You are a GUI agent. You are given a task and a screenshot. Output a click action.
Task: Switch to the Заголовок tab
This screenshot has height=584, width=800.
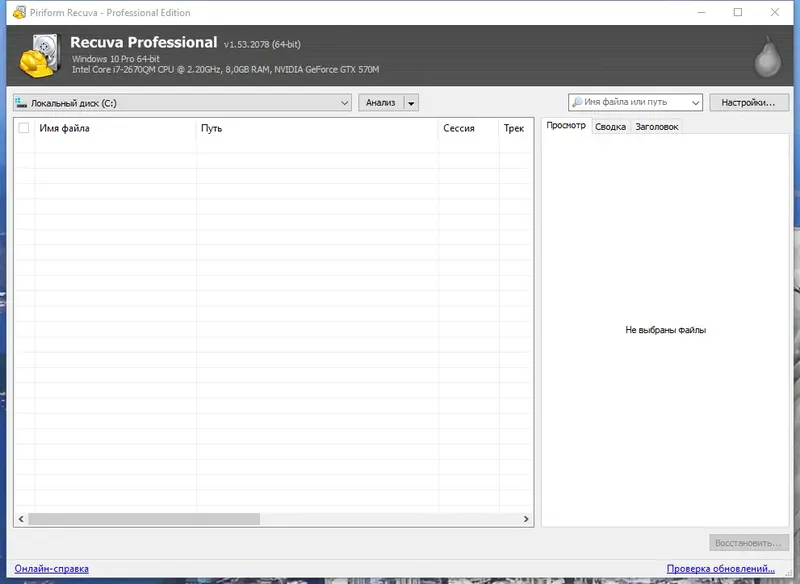(x=655, y=126)
